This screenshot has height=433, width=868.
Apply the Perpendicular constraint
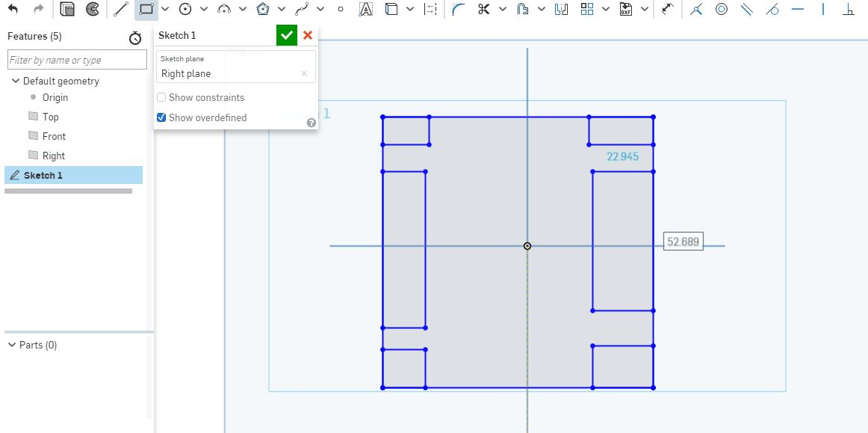click(849, 9)
